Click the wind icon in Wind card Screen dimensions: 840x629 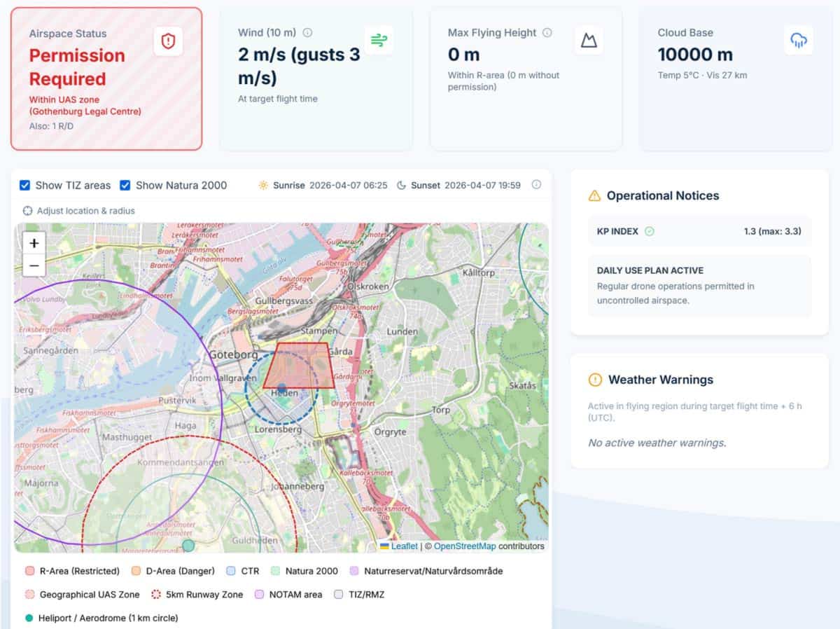pyautogui.click(x=379, y=40)
